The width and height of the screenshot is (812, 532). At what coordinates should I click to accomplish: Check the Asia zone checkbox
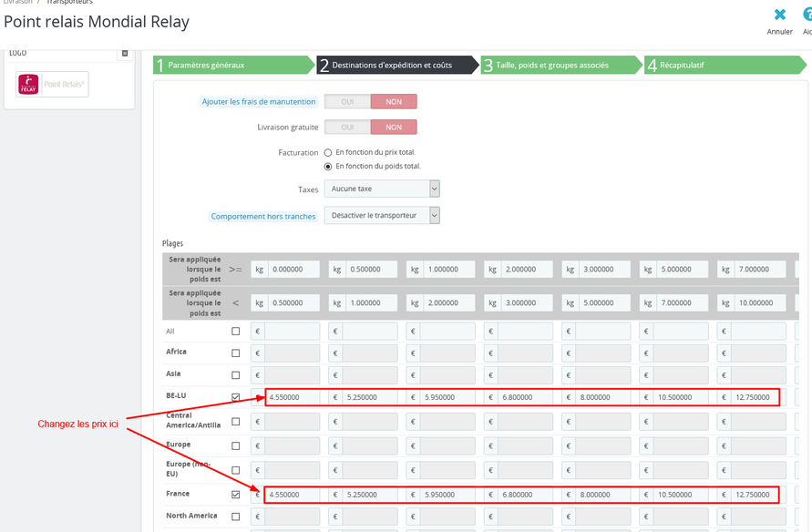coord(236,374)
